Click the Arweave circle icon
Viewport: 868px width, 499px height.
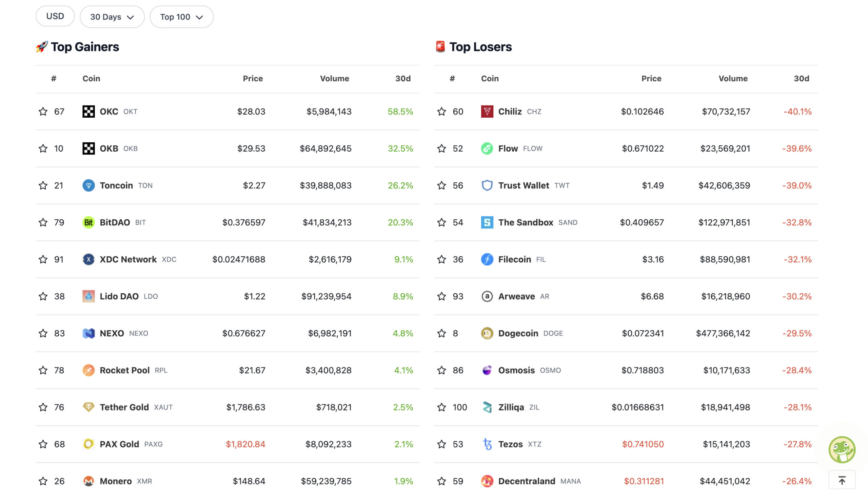pos(487,297)
